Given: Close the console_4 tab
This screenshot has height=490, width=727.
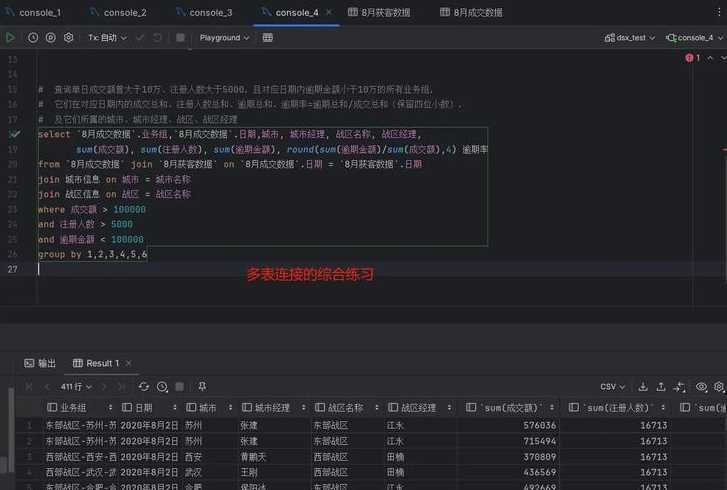Looking at the screenshot, I should (x=329, y=12).
